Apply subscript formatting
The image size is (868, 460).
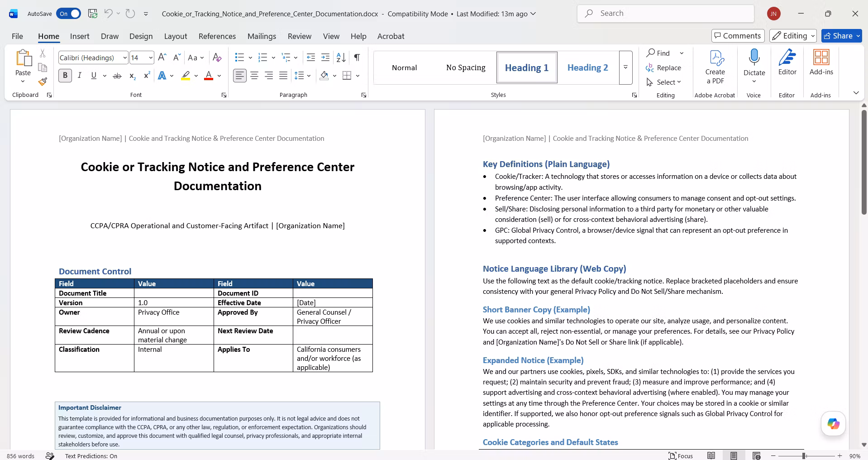[x=132, y=76]
